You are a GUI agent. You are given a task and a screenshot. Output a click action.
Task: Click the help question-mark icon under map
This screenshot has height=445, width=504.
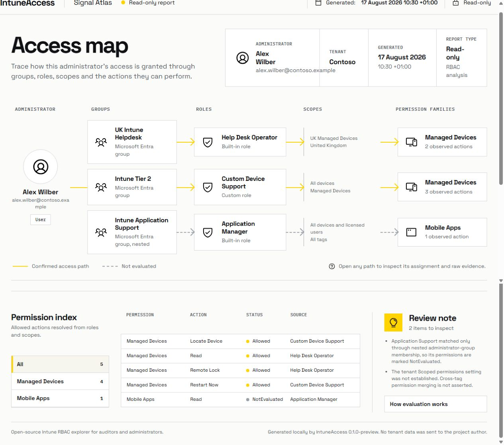pyautogui.click(x=332, y=267)
